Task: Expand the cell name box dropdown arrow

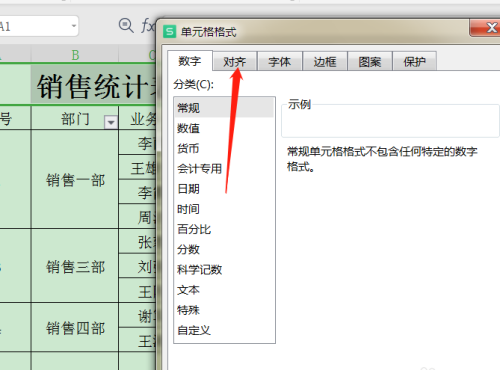Action: [74, 26]
